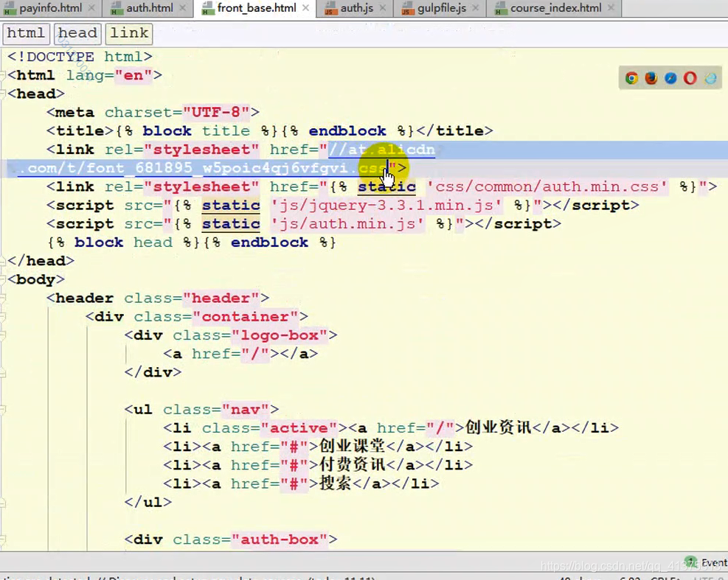Close the front_base.html tab

305,8
